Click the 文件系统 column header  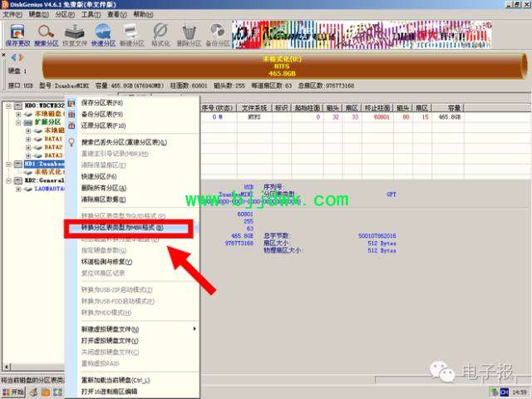pos(254,108)
